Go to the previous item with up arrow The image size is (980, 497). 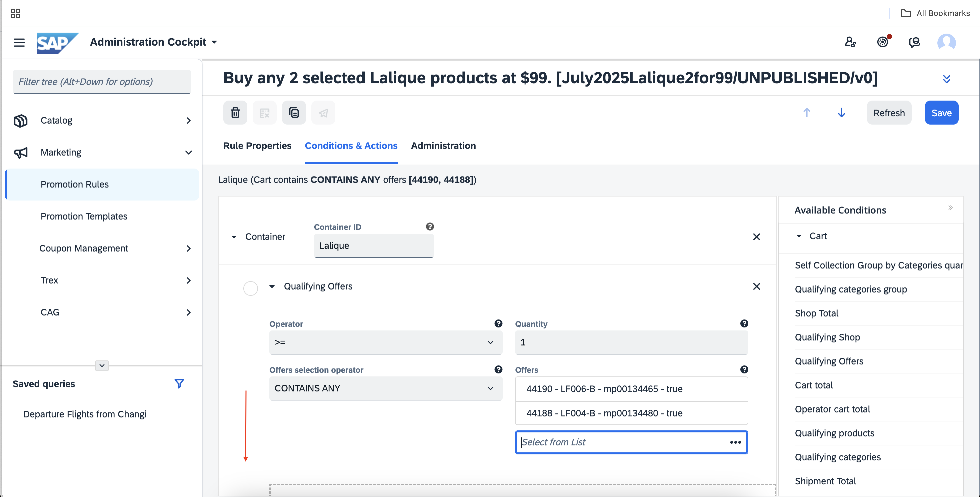coord(807,113)
